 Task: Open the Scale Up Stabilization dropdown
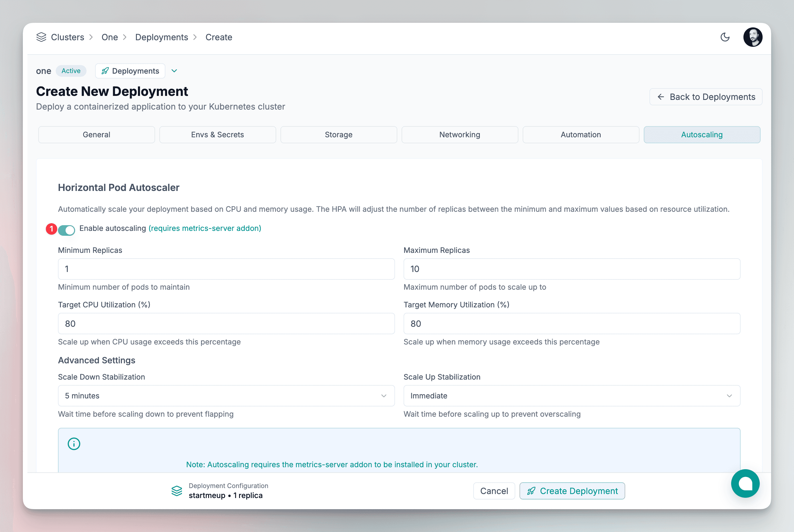coord(572,396)
